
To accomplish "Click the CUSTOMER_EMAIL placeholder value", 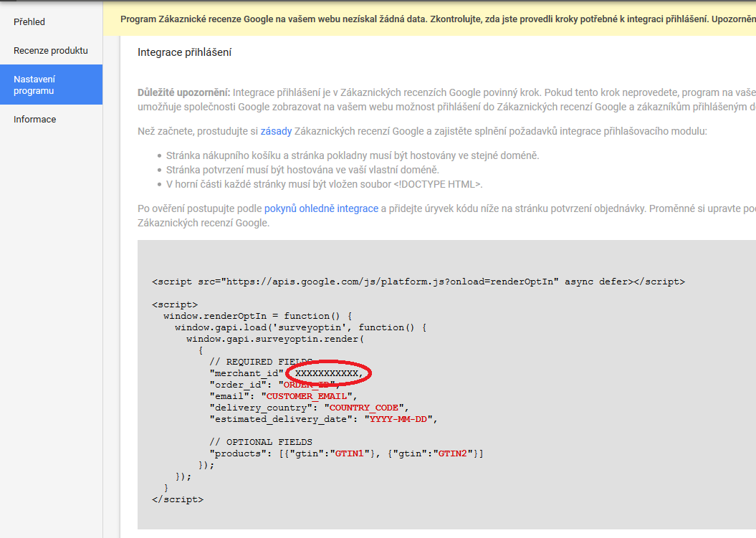I will [x=309, y=396].
